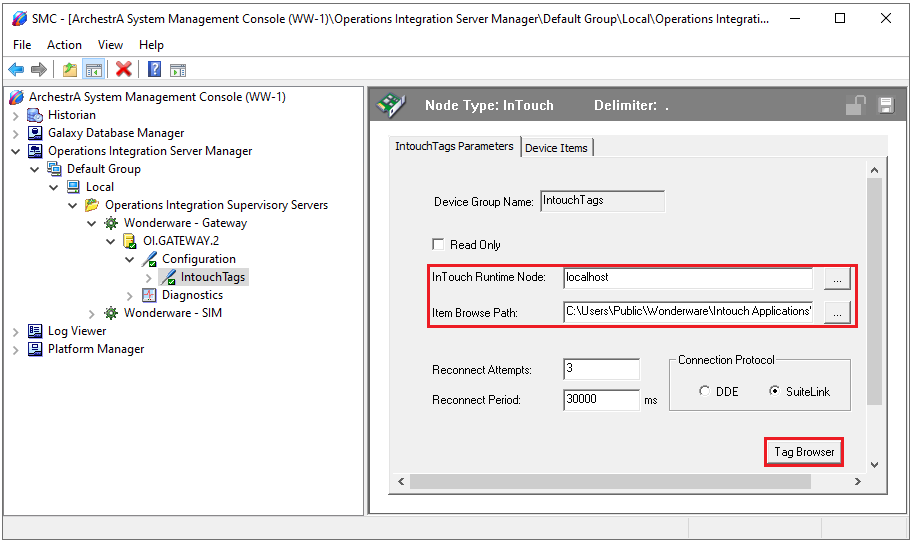912x543 pixels.
Task: Click the scroll down arrow in parameters pane
Action: [x=874, y=465]
